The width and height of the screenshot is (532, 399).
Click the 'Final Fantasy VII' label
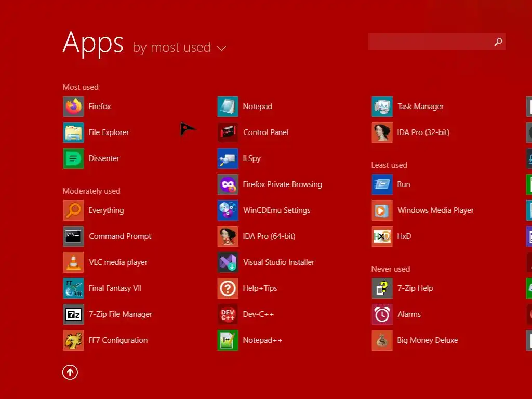click(x=115, y=288)
